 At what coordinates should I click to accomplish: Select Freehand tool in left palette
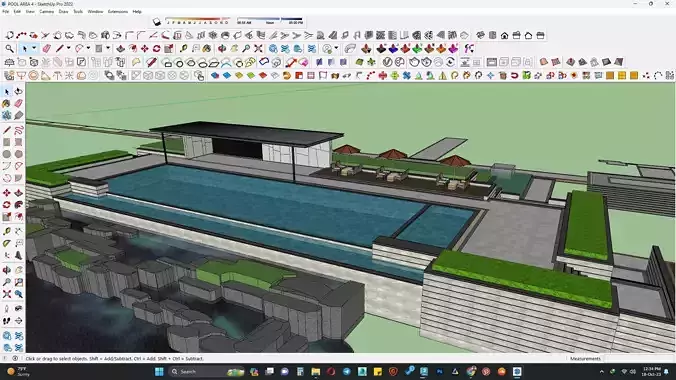[x=19, y=130]
